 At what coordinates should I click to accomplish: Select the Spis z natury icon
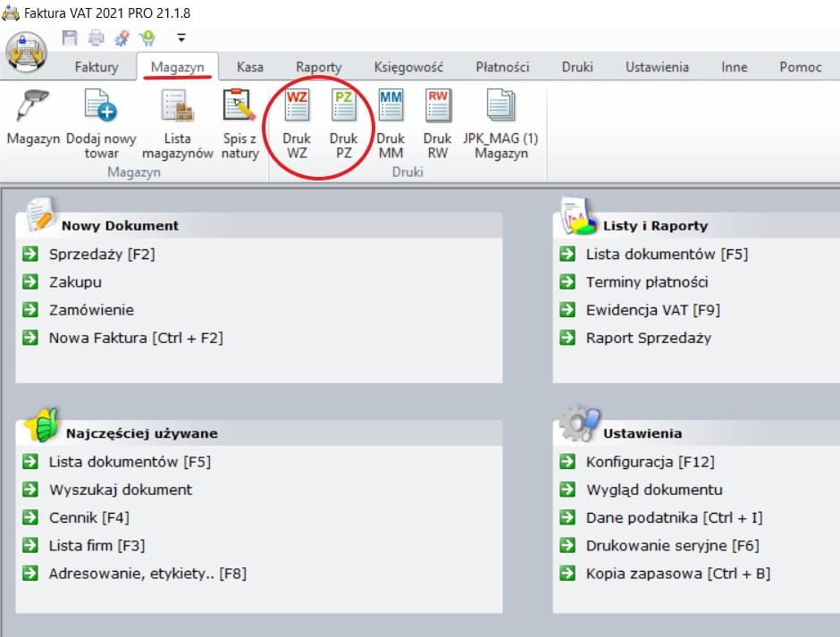click(239, 107)
